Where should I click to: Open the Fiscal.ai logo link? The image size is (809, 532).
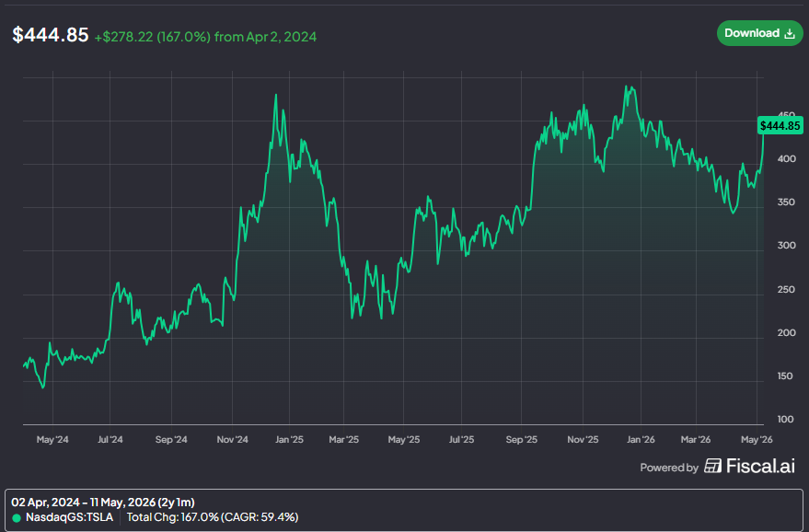click(749, 466)
